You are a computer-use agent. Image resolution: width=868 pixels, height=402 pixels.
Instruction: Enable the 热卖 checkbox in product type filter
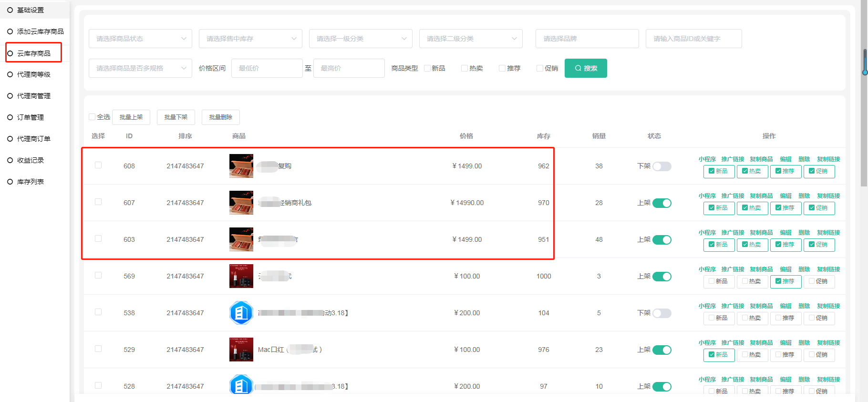pos(464,68)
